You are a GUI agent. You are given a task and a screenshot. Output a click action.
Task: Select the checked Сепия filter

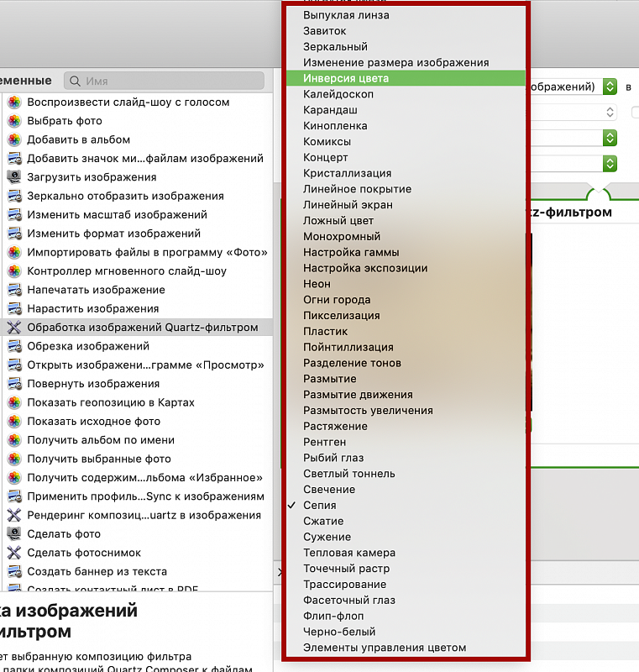tap(406, 506)
